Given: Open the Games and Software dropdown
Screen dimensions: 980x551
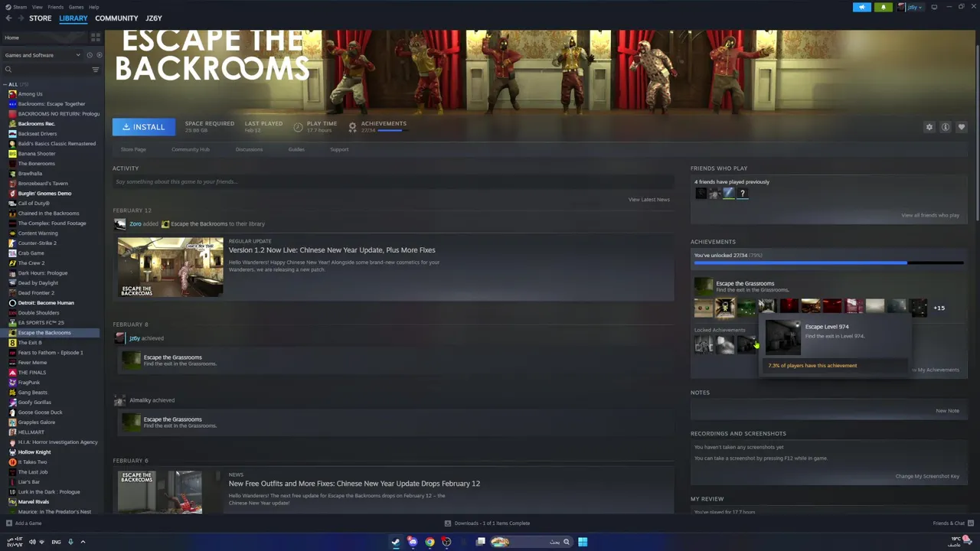Looking at the screenshot, I should point(42,55).
